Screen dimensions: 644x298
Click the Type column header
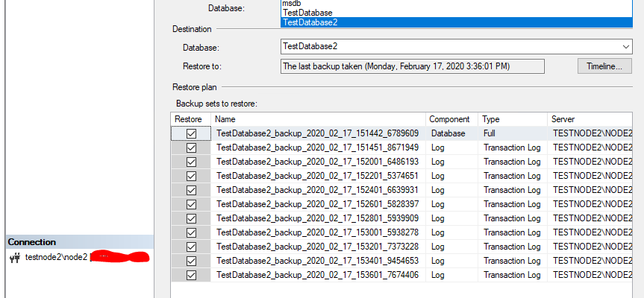(x=512, y=119)
